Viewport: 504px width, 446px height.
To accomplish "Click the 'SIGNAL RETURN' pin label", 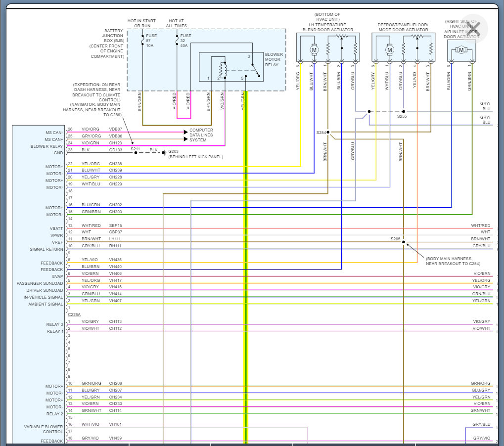I will click(46, 249).
